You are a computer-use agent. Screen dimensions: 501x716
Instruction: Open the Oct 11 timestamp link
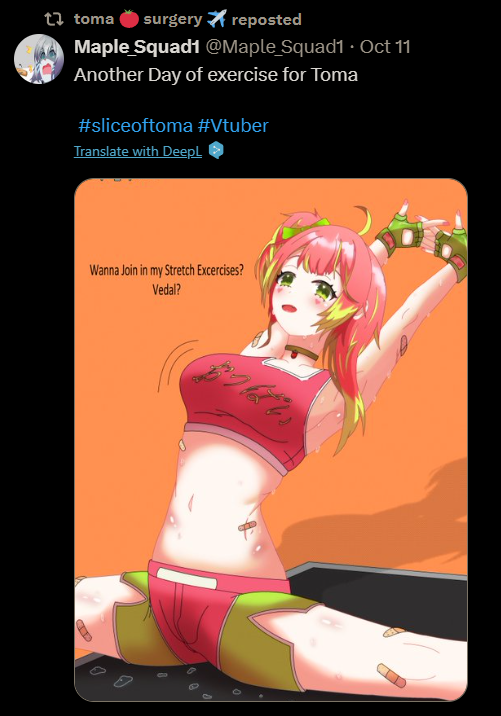point(385,47)
